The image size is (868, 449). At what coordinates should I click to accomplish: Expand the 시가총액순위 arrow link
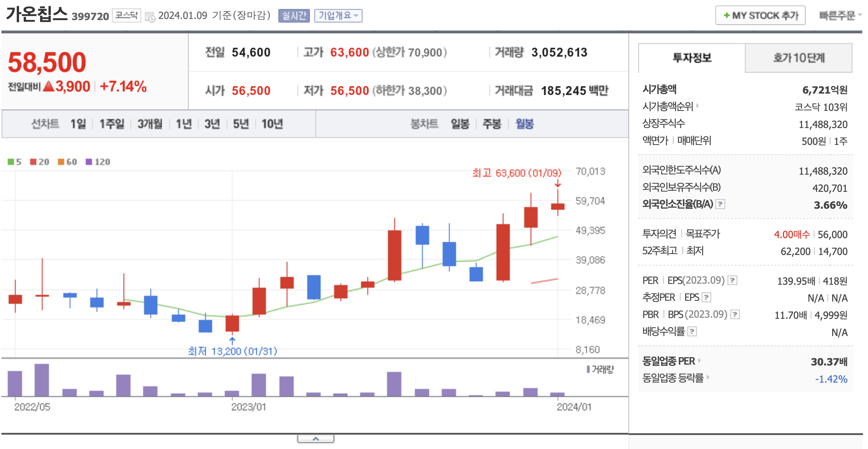[698, 106]
